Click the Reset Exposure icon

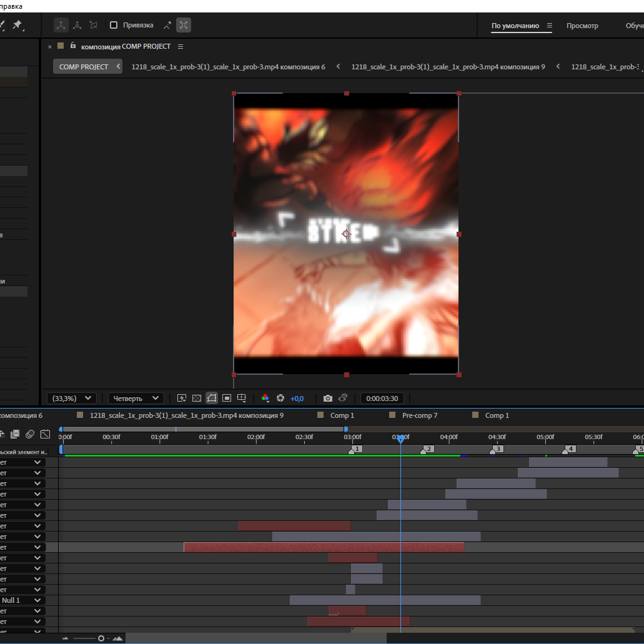[x=280, y=398]
